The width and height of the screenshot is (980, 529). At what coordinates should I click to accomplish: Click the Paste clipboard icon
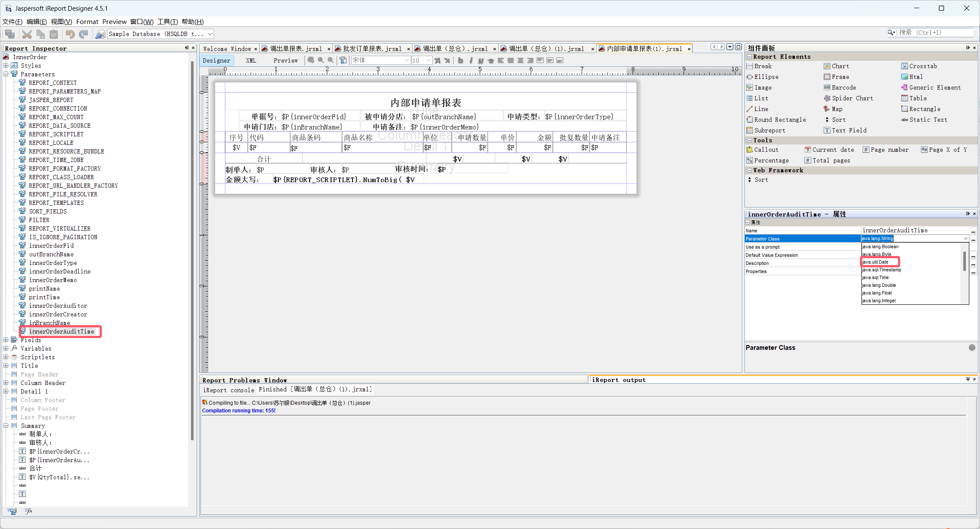pyautogui.click(x=54, y=34)
